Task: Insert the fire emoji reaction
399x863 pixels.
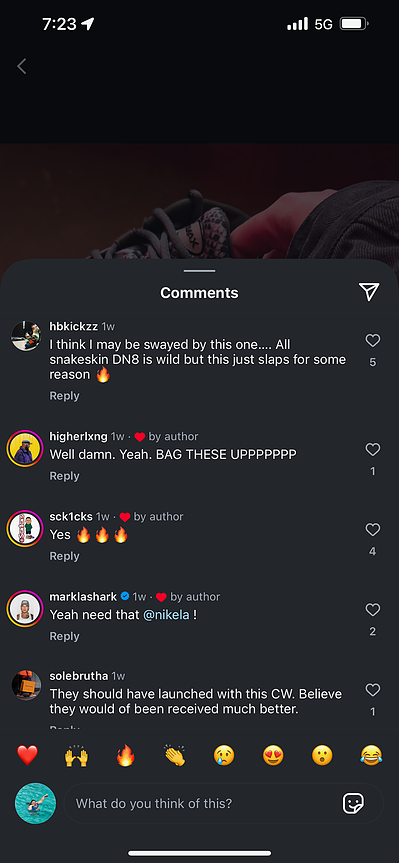Action: (125, 755)
